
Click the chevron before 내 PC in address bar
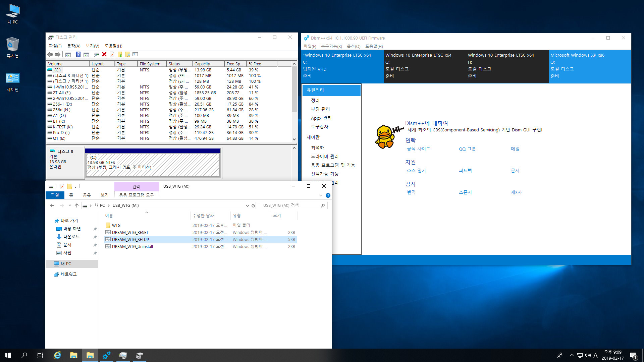tap(91, 205)
